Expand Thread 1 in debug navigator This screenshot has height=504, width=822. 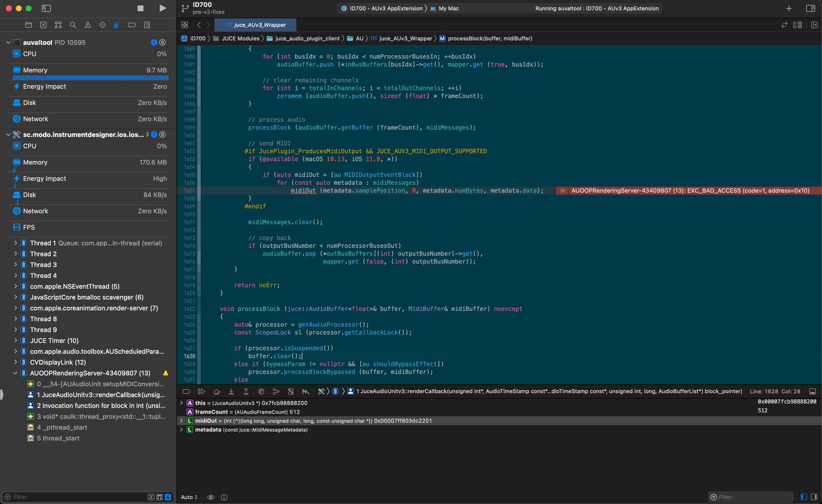pyautogui.click(x=15, y=243)
